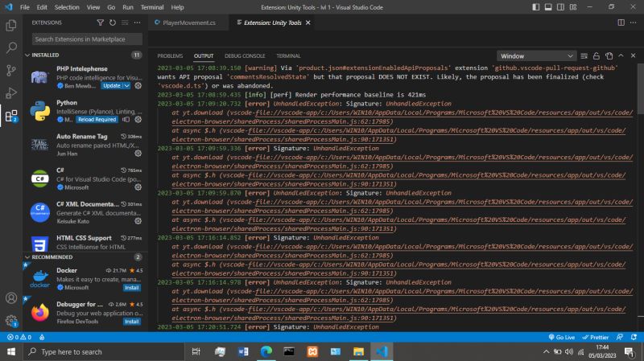The image size is (644, 361).
Task: Click Prettier in status bar
Action: coord(596,337)
